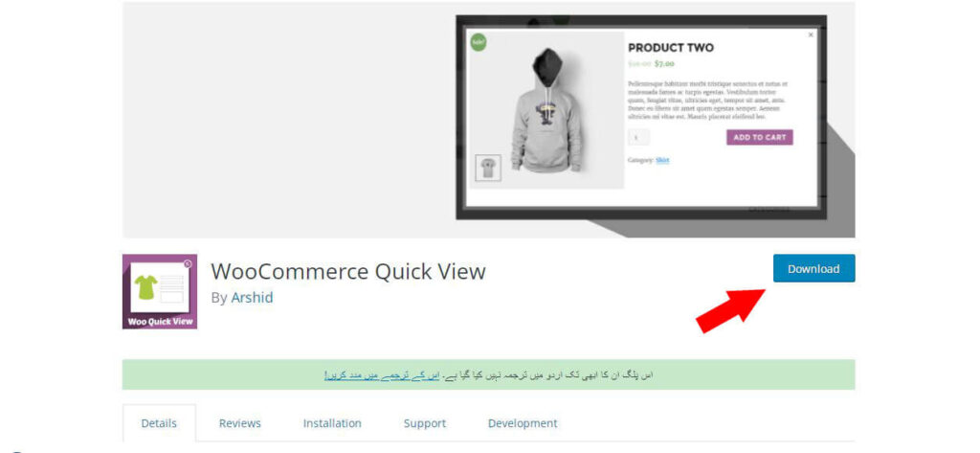
Task: Focus the quantity input field
Action: [638, 137]
